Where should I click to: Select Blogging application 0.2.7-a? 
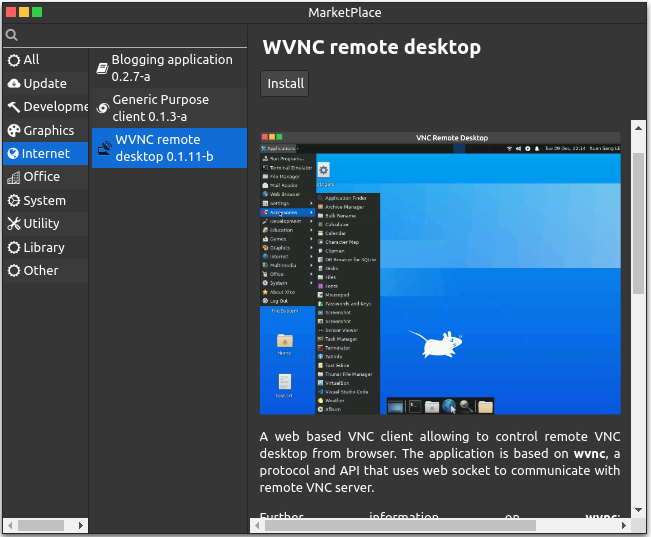[x=169, y=68]
